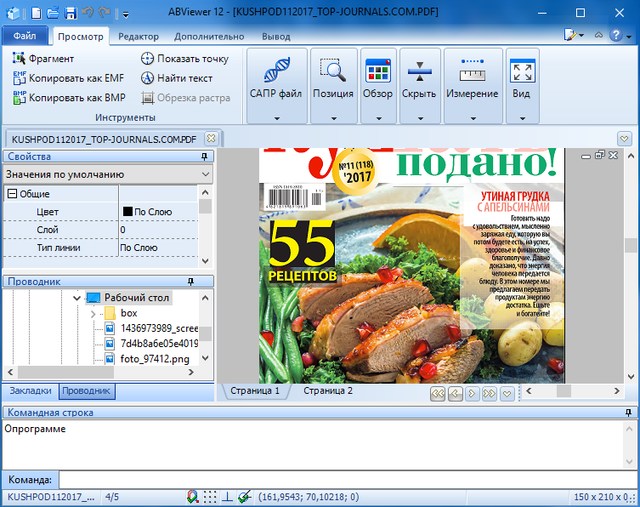
Task: Click the Фрагмент tool icon
Action: pos(20,59)
